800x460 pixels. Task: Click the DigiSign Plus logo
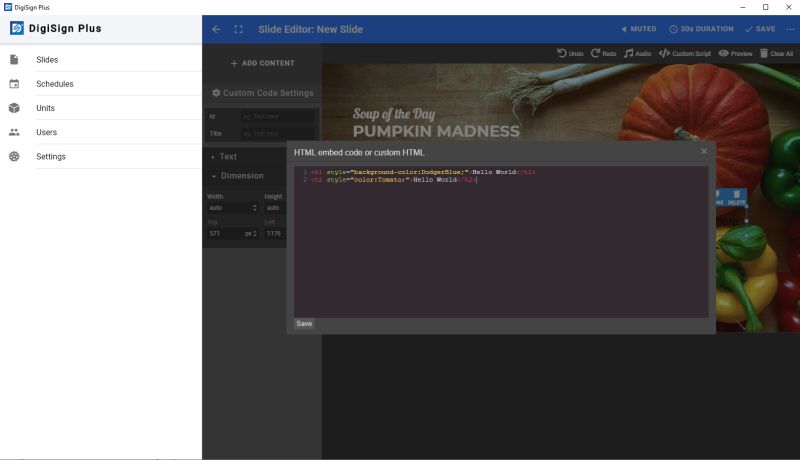(x=17, y=28)
